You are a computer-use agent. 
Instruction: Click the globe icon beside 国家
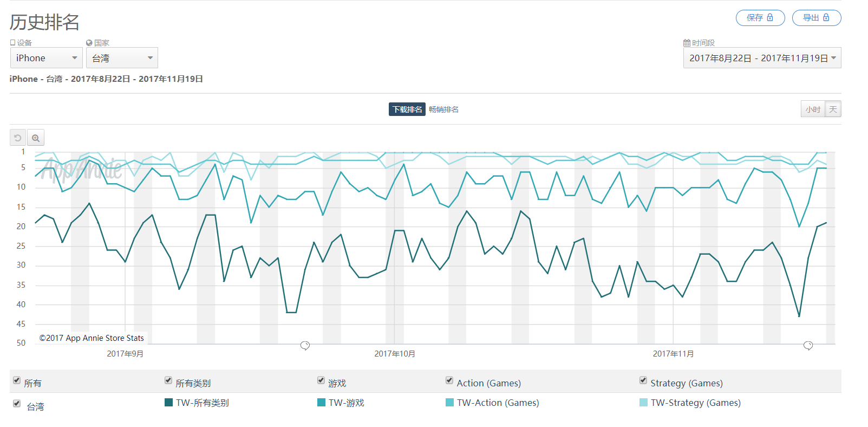pos(89,43)
